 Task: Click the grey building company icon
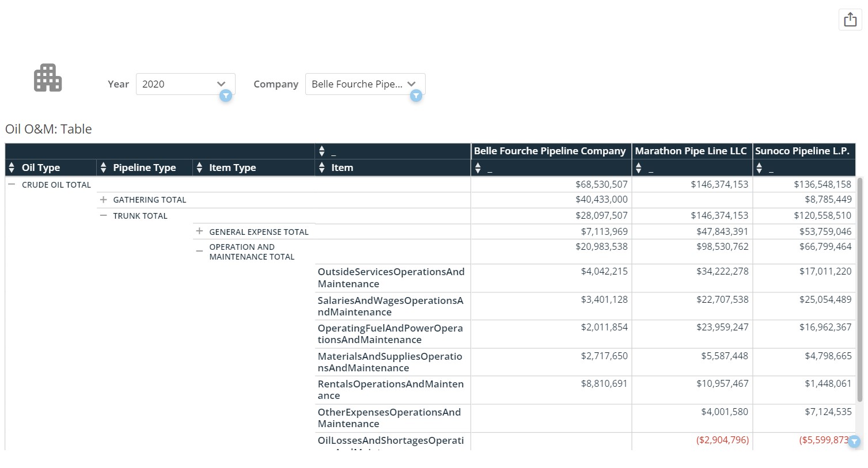click(x=48, y=78)
